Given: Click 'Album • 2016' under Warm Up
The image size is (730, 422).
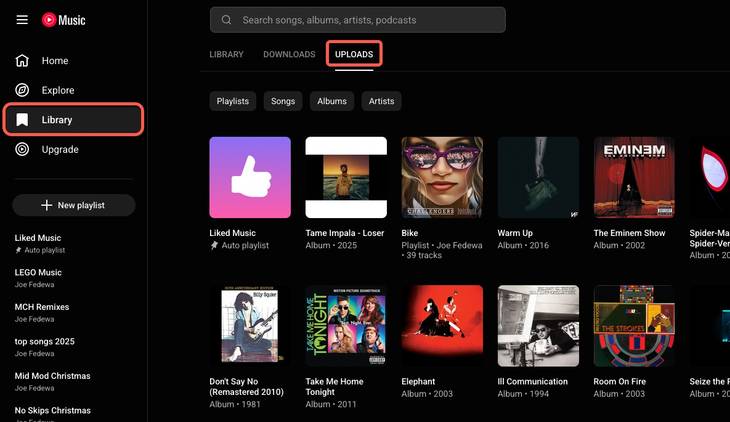Looking at the screenshot, I should point(523,245).
